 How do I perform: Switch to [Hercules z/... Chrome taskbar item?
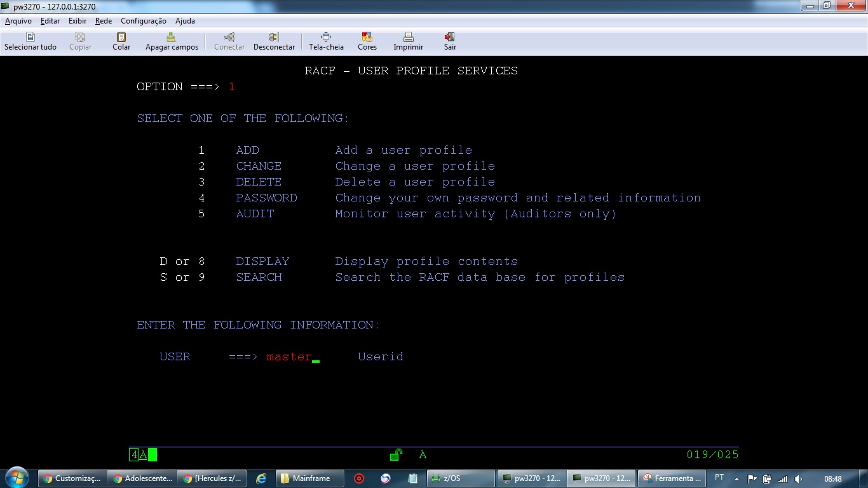(x=212, y=478)
